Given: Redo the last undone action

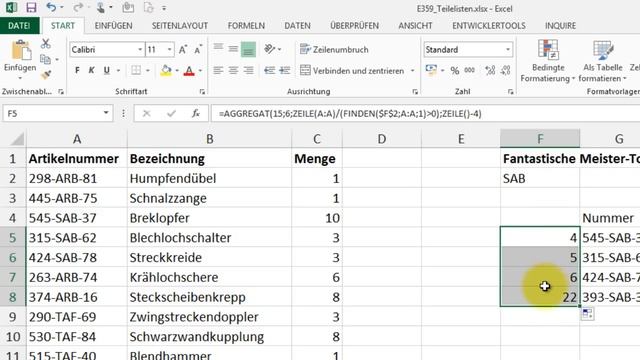Looking at the screenshot, I should click(78, 7).
